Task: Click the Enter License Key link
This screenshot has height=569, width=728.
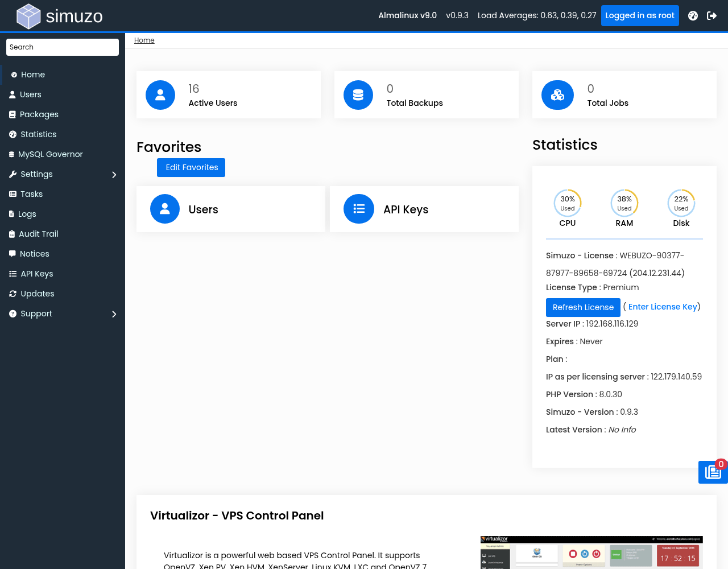Action: [663, 307]
